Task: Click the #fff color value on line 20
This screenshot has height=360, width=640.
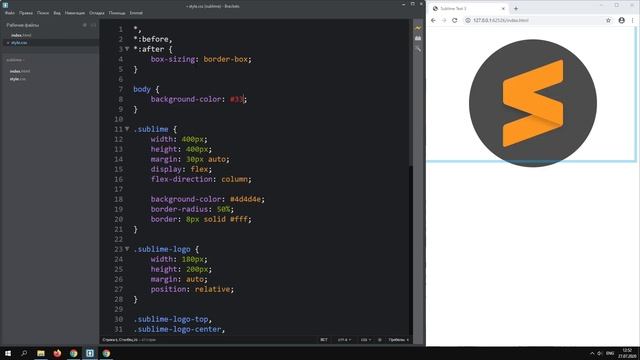Action: tap(239, 219)
